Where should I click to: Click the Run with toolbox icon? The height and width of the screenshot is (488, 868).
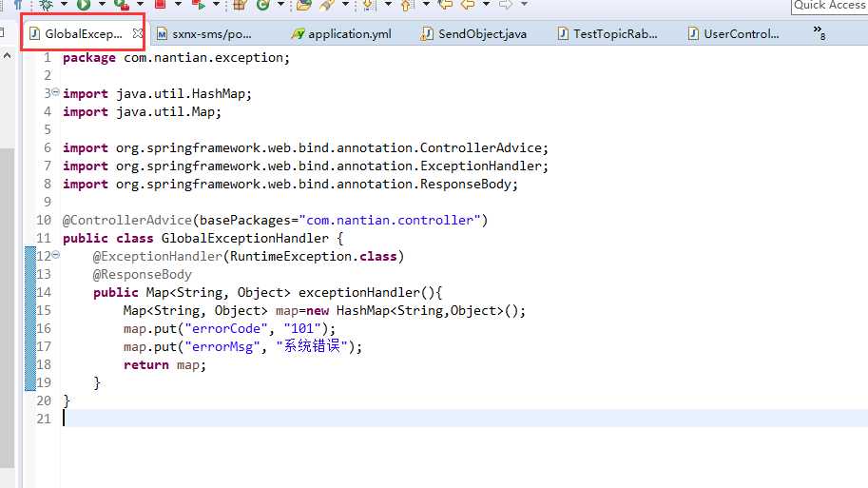point(122,5)
